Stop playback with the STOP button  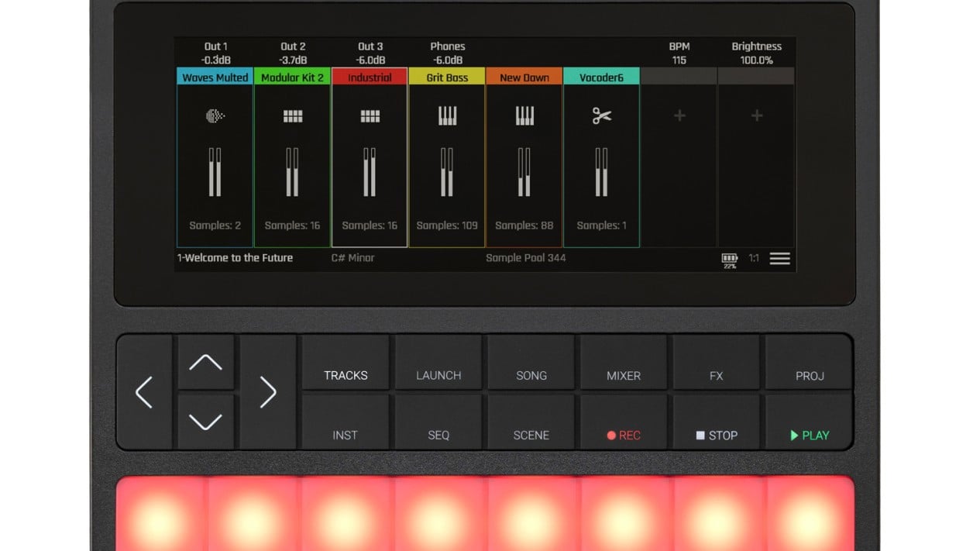coord(717,422)
